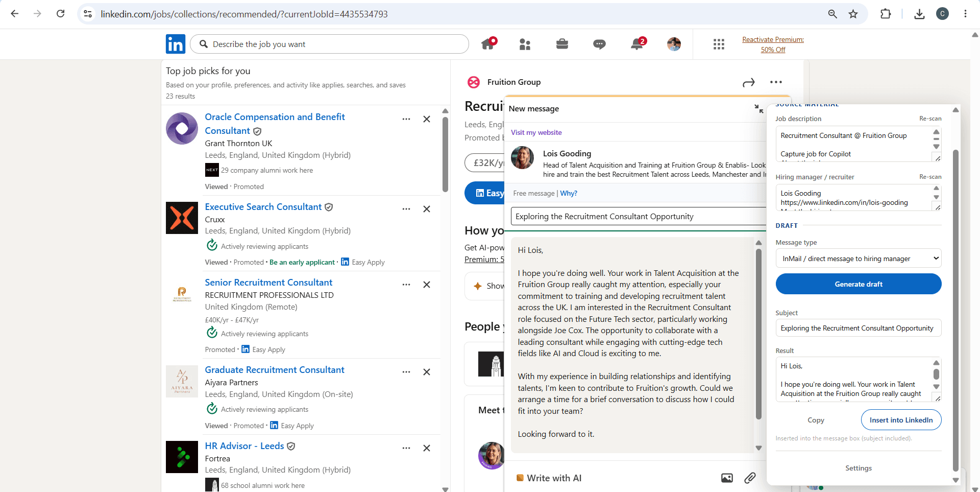Screen dimensions: 980x492
Task: Open Reactivate Premium 50% Off link
Action: [x=773, y=44]
